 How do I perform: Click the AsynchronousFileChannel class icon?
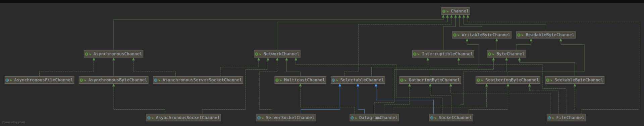tap(7, 80)
